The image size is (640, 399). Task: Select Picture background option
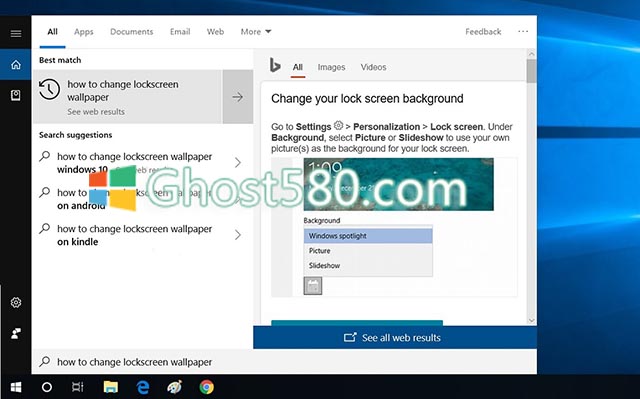click(x=368, y=250)
